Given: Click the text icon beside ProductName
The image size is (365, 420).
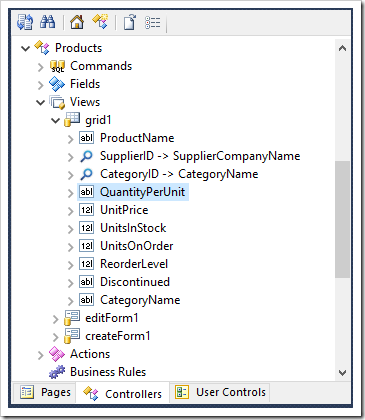Looking at the screenshot, I should click(x=86, y=138).
